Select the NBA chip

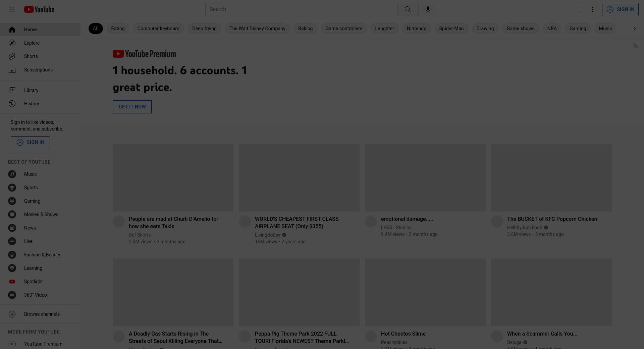point(552,29)
